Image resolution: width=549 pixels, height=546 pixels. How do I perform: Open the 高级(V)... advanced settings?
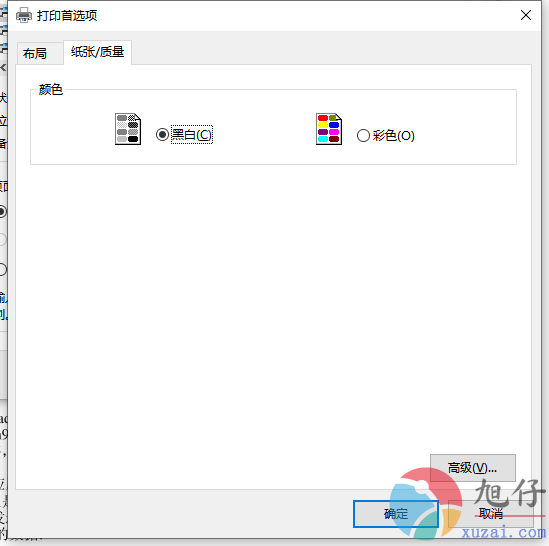473,468
